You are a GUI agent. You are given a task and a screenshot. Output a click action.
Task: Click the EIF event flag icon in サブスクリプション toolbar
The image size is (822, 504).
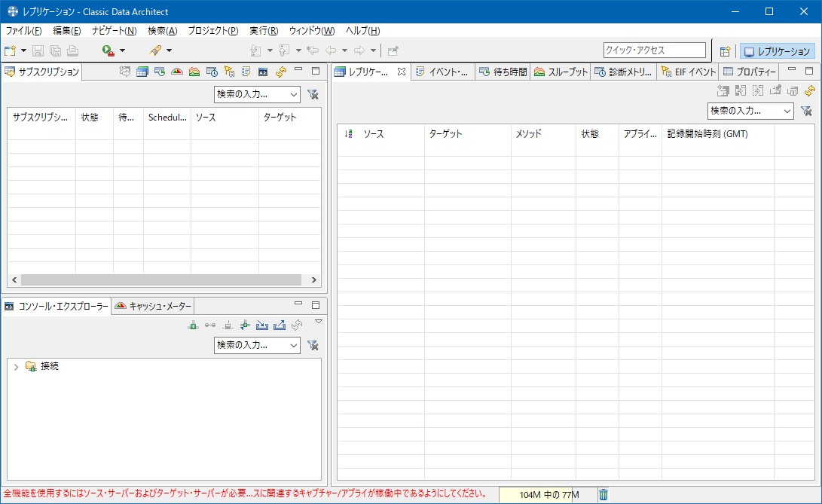coord(229,72)
